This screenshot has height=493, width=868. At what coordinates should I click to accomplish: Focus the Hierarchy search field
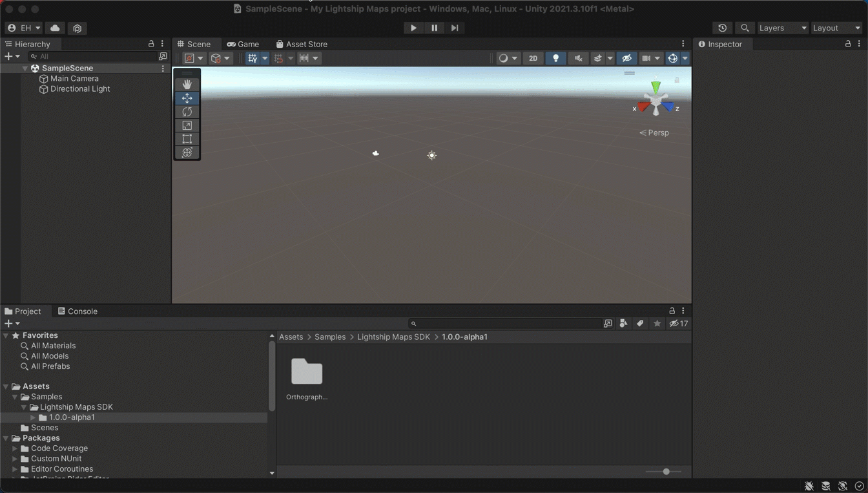pyautogui.click(x=93, y=56)
